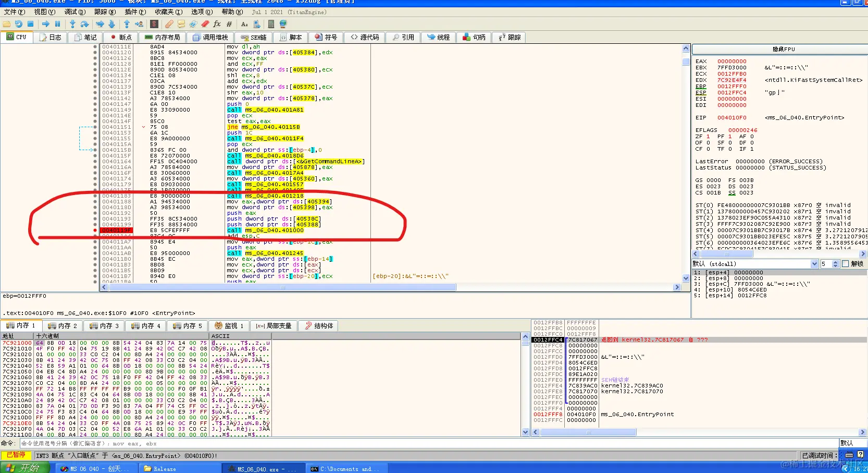This screenshot has height=473, width=868.
Task: Click the argument count spinner arrows
Action: pyautogui.click(x=836, y=264)
